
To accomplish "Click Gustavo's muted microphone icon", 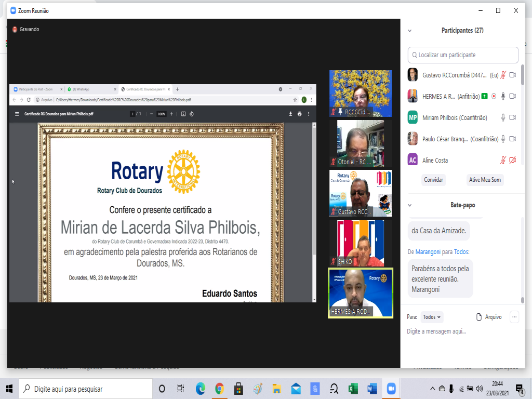I will click(503, 75).
